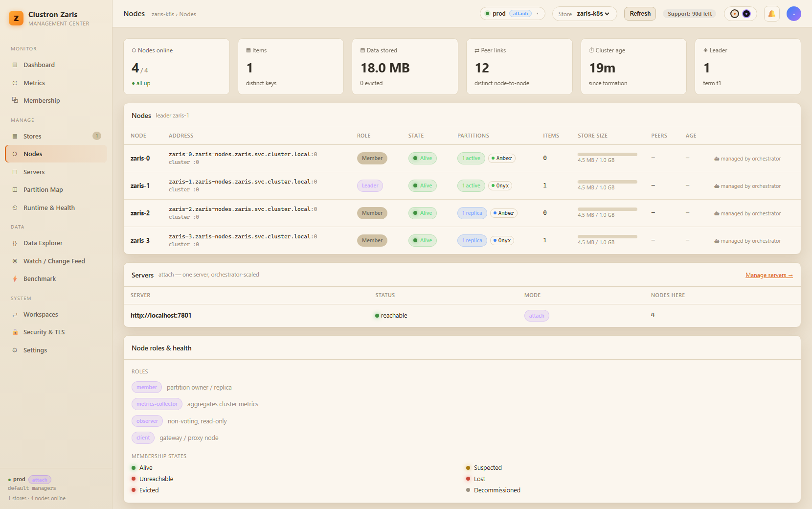Click the Settings gear icon

click(x=15, y=350)
